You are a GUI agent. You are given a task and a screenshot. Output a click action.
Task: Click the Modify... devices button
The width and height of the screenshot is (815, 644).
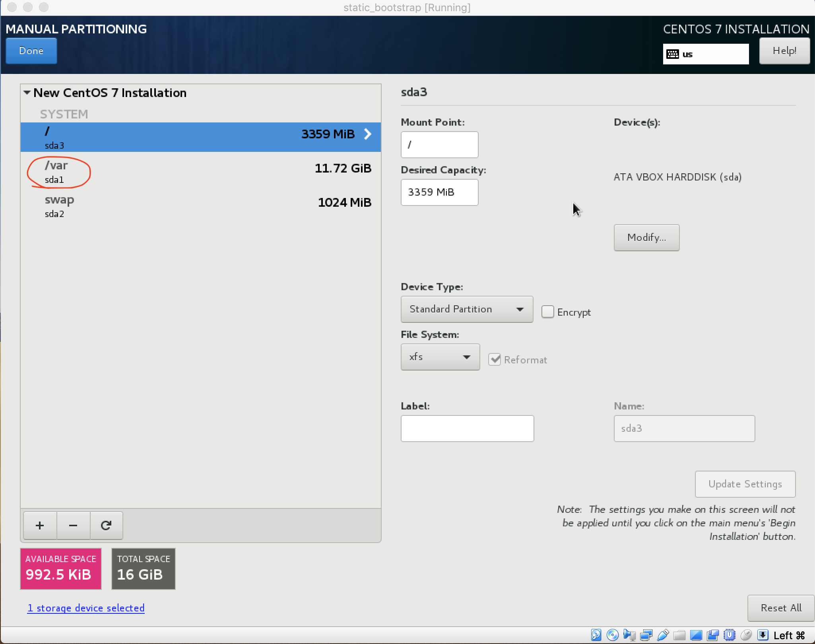pyautogui.click(x=646, y=238)
